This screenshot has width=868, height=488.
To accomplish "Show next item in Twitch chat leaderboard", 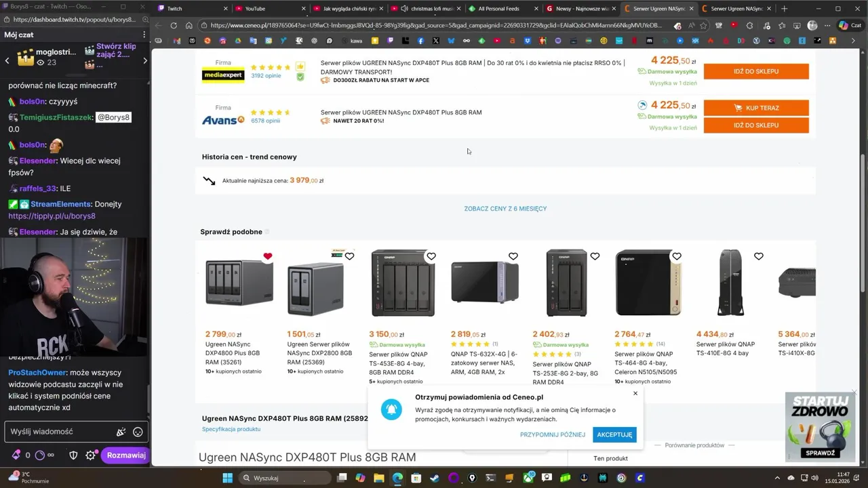I will point(144,60).
